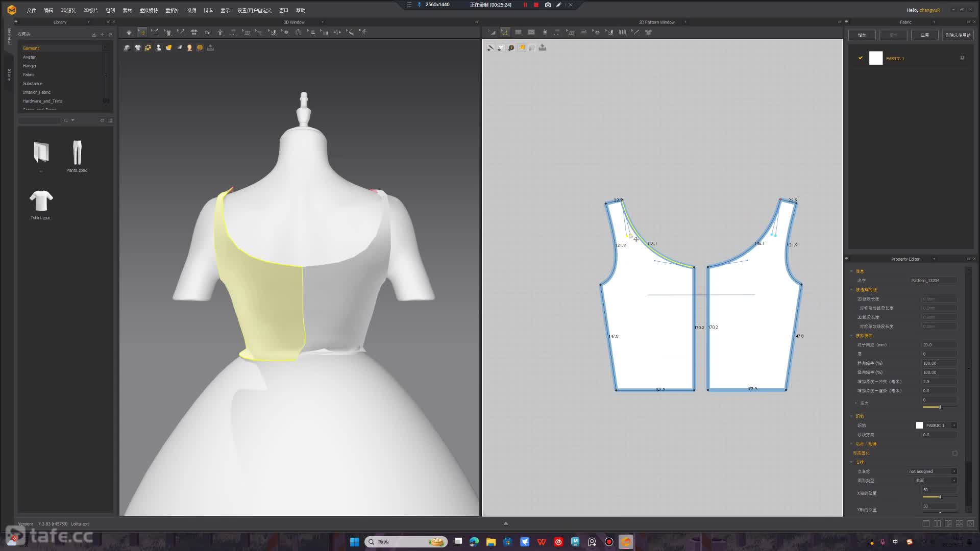Click the rectangle pattern tool in the 2D toolbar
The width and height of the screenshot is (980, 551).
[x=518, y=32]
